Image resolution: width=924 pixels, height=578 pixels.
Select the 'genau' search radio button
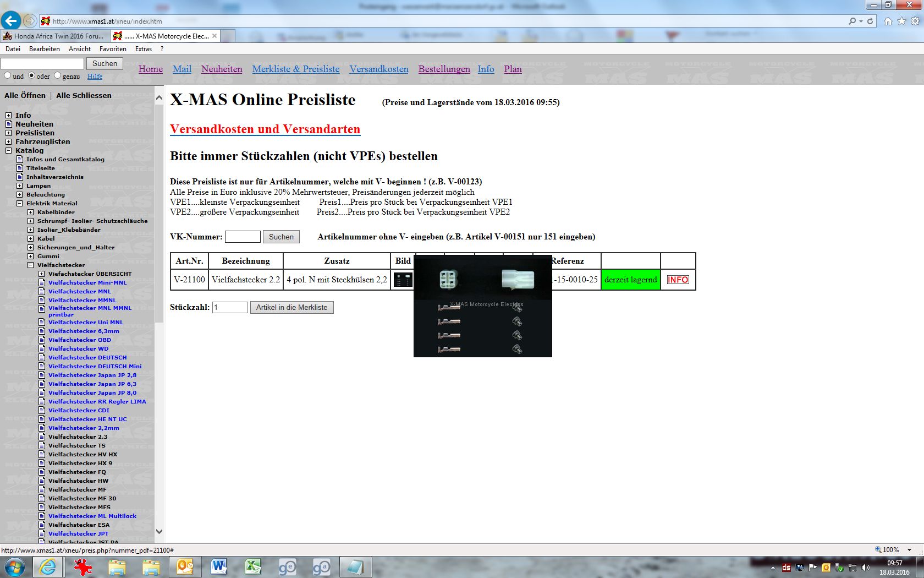coord(57,75)
